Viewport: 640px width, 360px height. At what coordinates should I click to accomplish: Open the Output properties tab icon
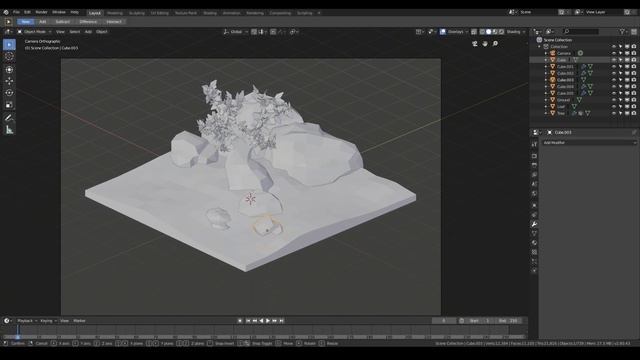pos(534,165)
